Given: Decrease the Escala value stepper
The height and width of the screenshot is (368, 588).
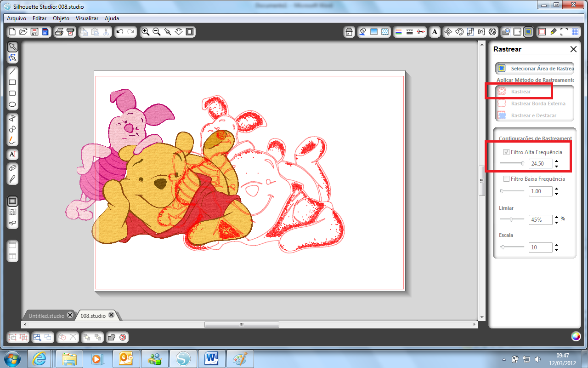Looking at the screenshot, I should [557, 250].
